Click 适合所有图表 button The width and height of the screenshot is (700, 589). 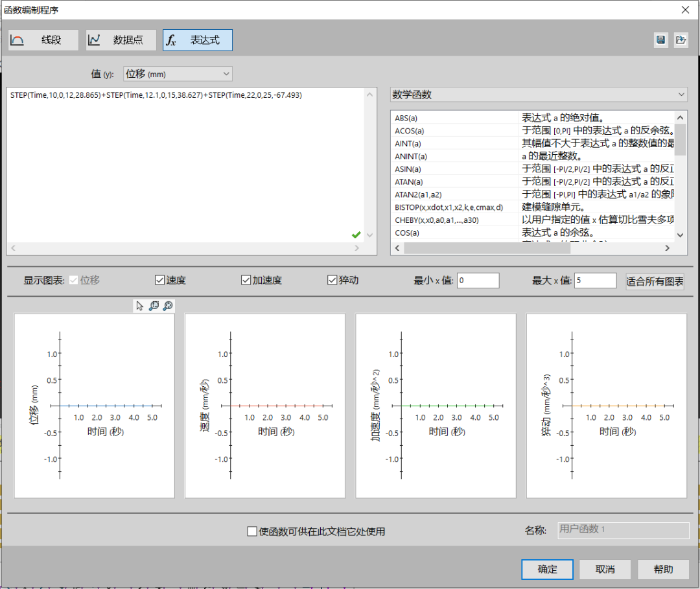[x=655, y=281]
